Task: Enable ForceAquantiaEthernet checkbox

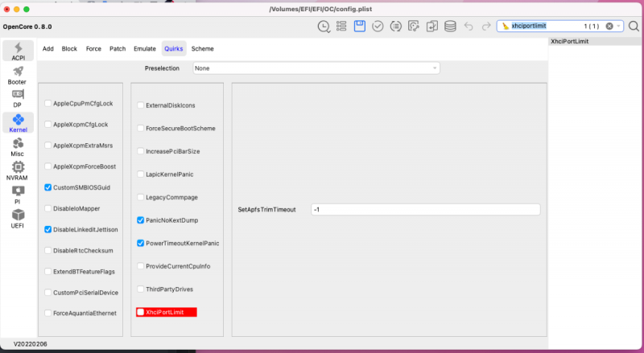Action: (x=48, y=313)
